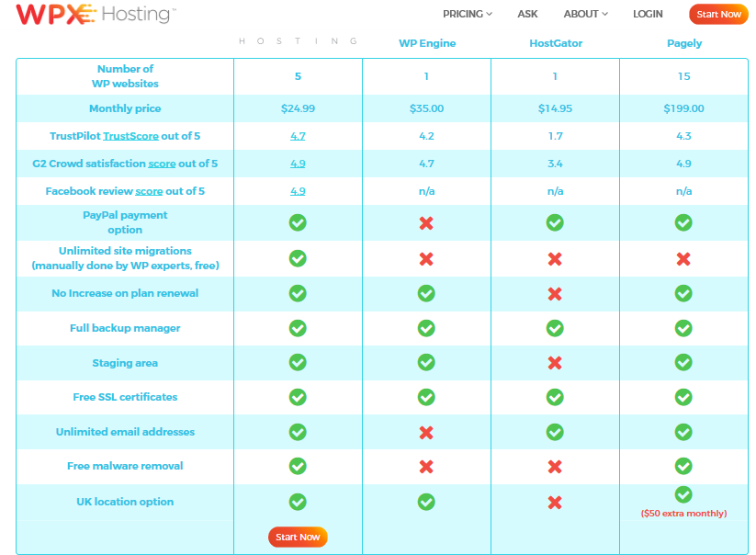Click the HostGator red X for UK location
756x555 pixels.
coord(555,503)
